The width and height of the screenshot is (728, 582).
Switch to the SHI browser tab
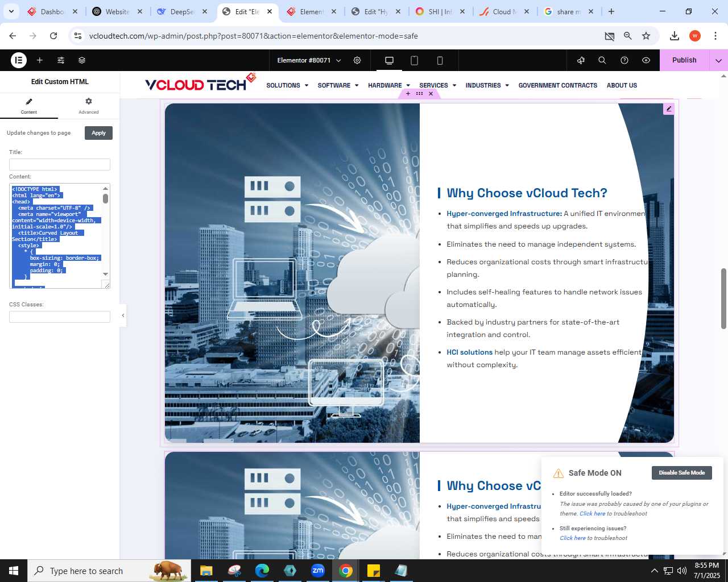coord(441,11)
